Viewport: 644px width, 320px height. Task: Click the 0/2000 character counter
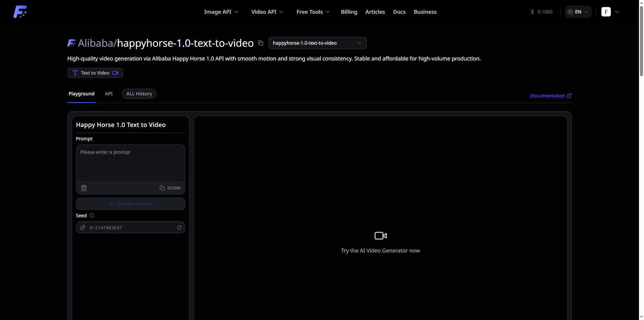(174, 188)
